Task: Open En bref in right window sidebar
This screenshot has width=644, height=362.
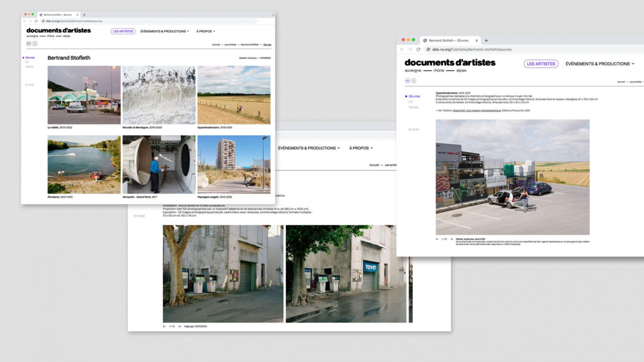Action: (x=414, y=129)
